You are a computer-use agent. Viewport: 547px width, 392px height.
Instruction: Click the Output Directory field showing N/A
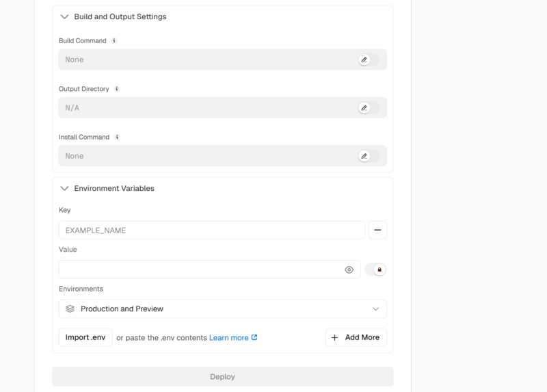click(x=223, y=108)
